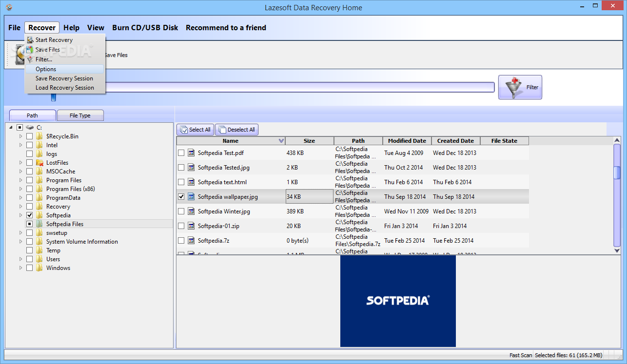Click the Modified Date column header
The width and height of the screenshot is (627, 364).
point(407,141)
